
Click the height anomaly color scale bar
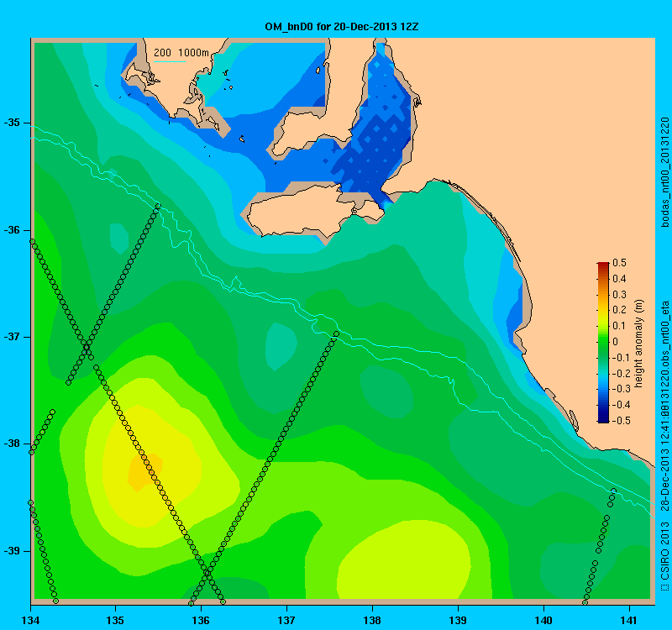point(603,342)
